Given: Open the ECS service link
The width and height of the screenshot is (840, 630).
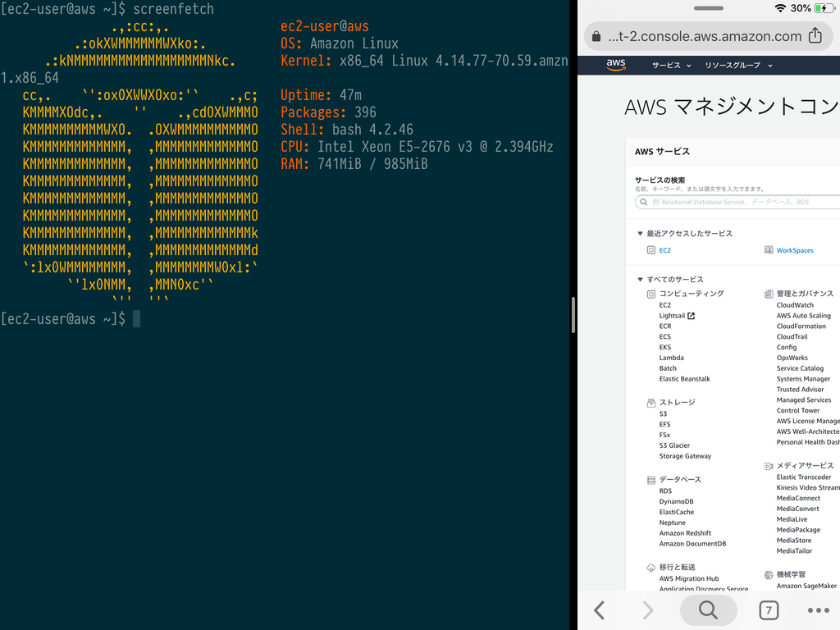Looking at the screenshot, I should click(664, 337).
